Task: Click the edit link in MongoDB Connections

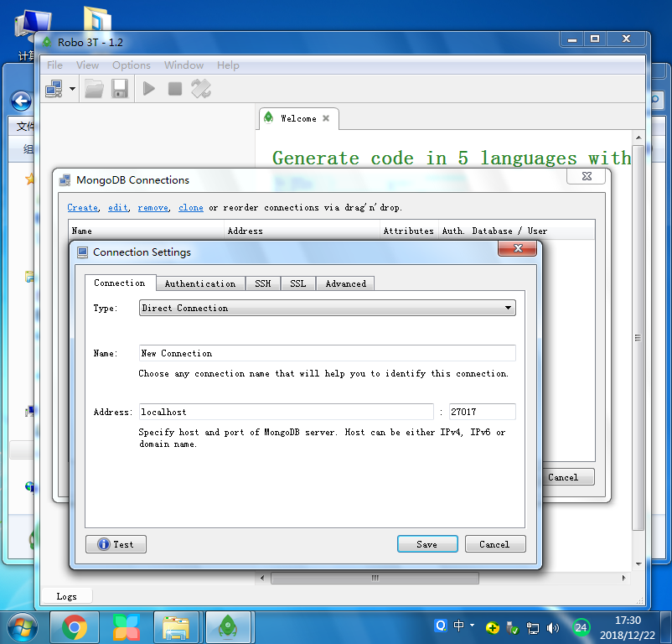Action: click(x=118, y=207)
